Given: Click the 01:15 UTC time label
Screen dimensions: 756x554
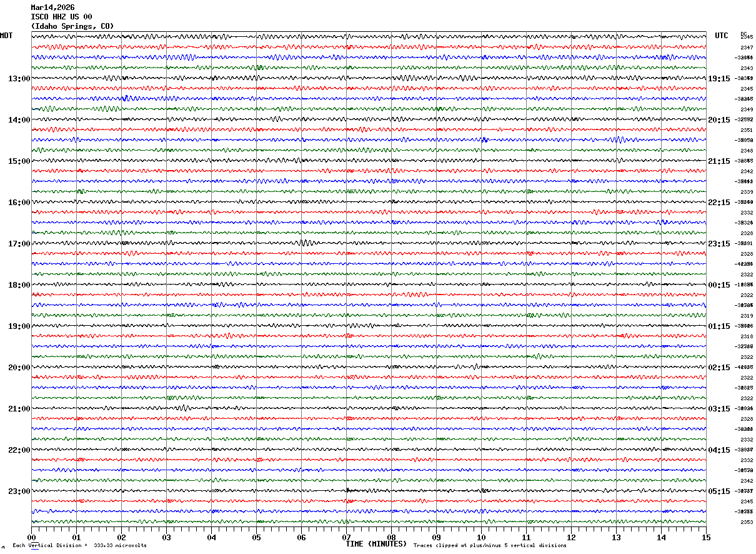Looking at the screenshot, I should point(719,326).
